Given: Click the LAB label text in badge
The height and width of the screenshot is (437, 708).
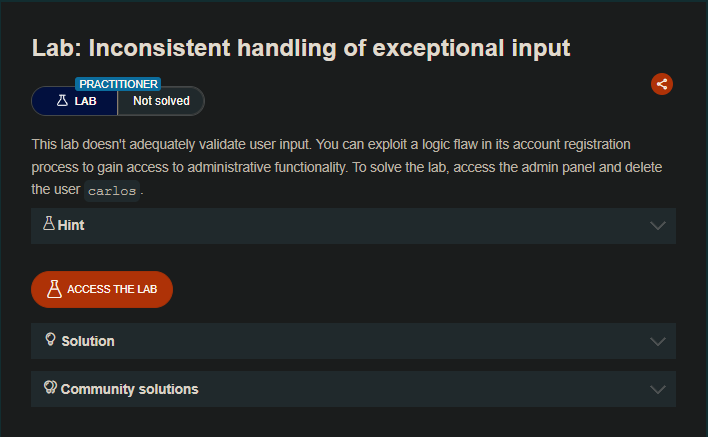Looking at the screenshot, I should coord(86,101).
